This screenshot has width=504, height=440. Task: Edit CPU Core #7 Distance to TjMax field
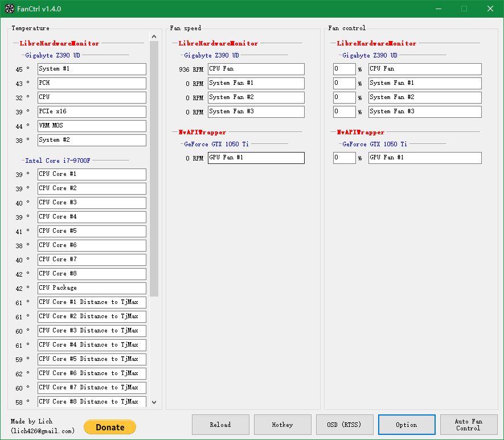[x=92, y=388]
